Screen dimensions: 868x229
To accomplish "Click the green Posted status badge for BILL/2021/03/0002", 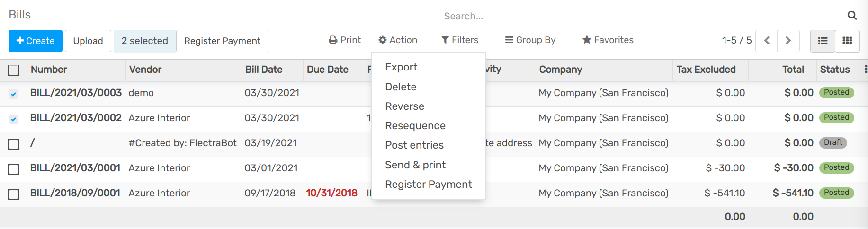I will coord(836,117).
